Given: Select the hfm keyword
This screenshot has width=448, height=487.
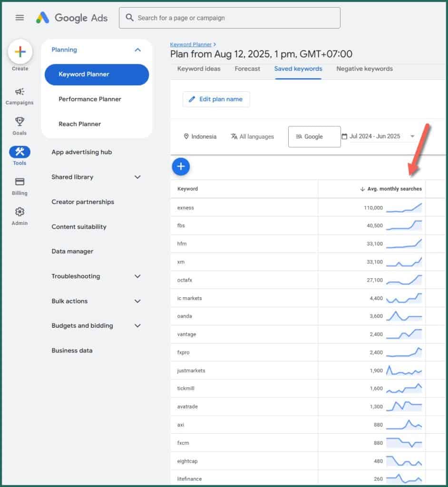Looking at the screenshot, I should tap(182, 243).
